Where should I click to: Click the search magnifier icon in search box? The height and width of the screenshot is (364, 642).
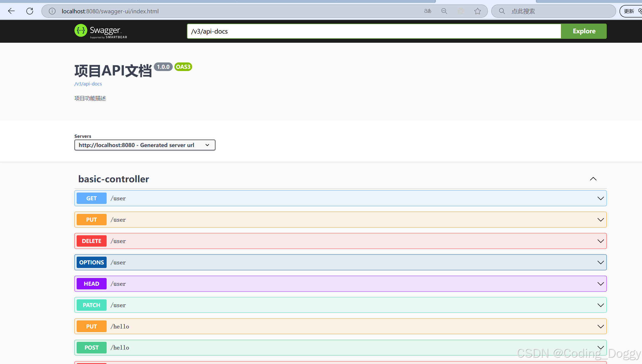pos(502,11)
